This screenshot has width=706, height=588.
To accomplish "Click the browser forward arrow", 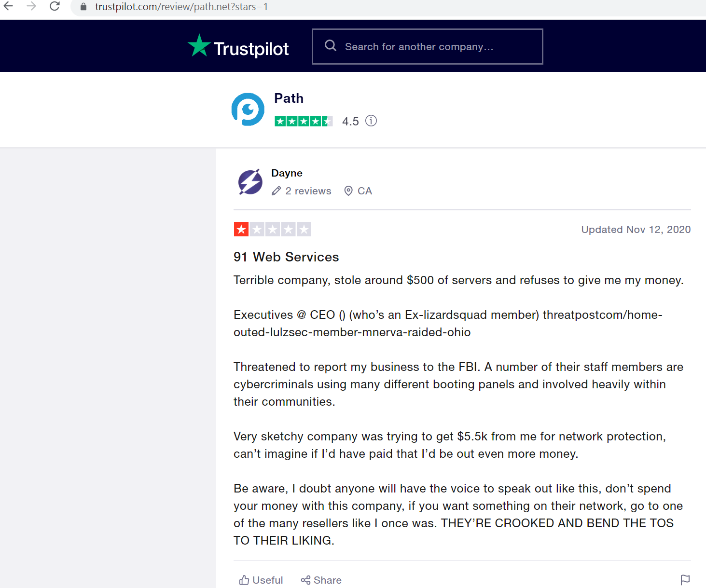I will [x=31, y=6].
